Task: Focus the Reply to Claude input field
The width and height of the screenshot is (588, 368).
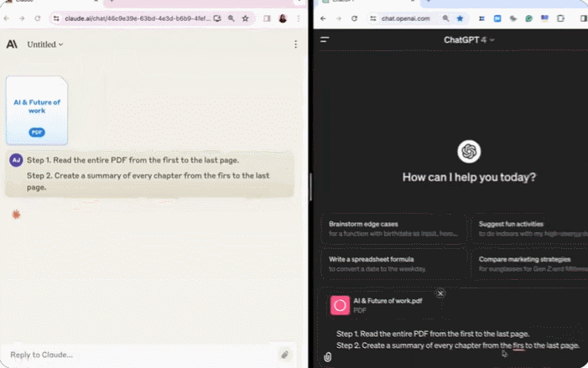Action: [143, 355]
